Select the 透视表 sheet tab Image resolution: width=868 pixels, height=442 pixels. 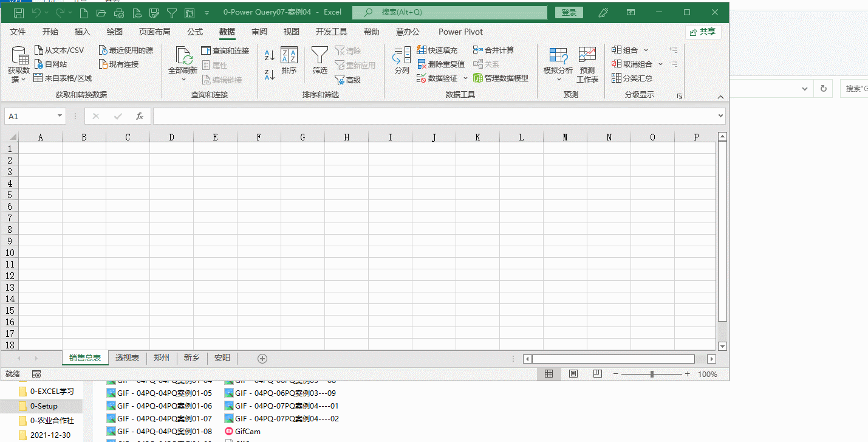[x=128, y=358]
